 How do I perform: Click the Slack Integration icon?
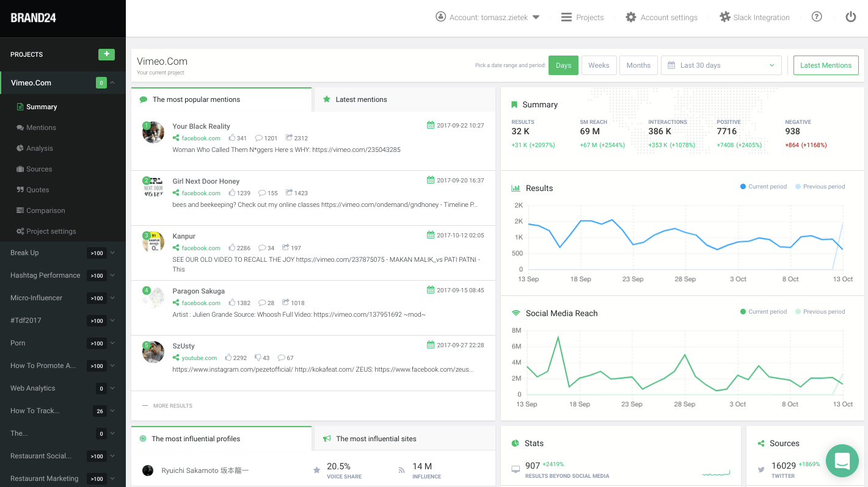click(725, 17)
